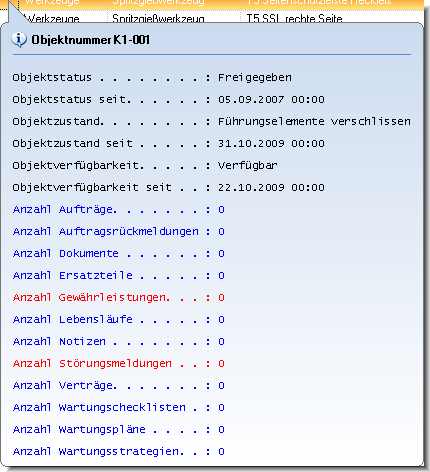
Task: Click the Objektverfügbarkeit Verfügbar value
Action: click(x=248, y=166)
